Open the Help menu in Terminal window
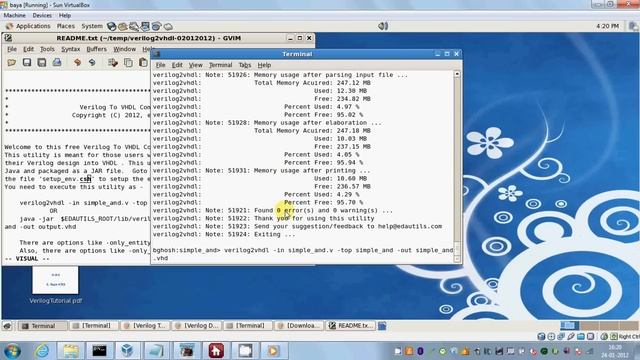 point(264,65)
